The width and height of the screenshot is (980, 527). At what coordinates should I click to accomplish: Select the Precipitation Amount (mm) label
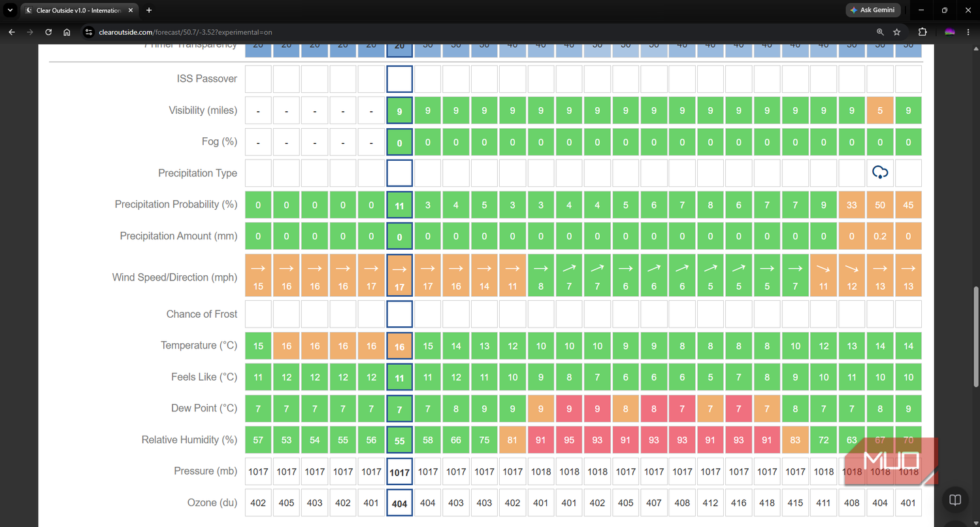click(178, 235)
